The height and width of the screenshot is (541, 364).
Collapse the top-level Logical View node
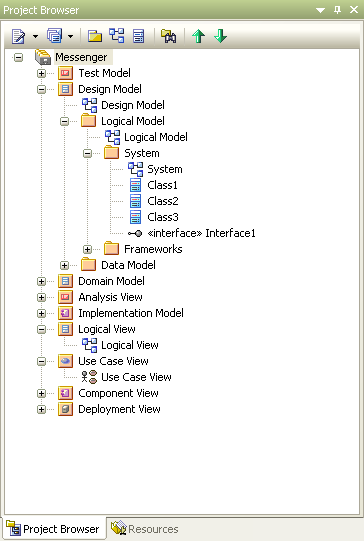tap(41, 329)
